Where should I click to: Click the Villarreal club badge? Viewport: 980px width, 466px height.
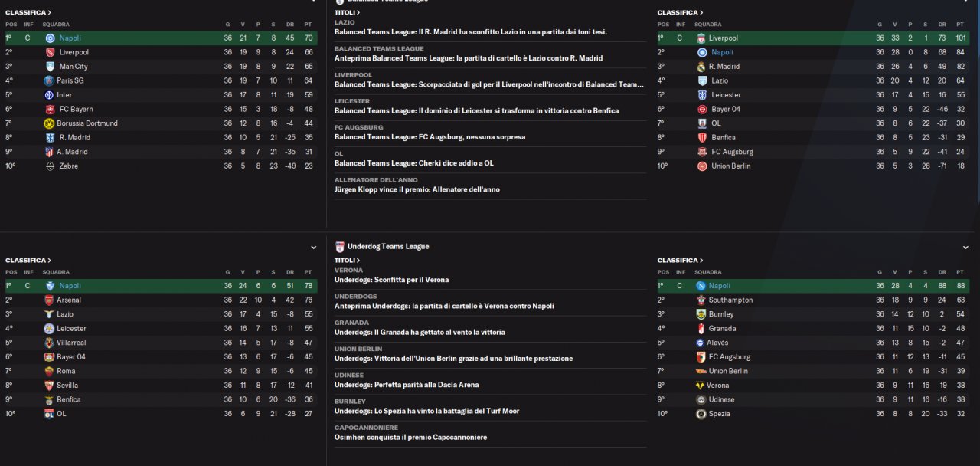50,343
